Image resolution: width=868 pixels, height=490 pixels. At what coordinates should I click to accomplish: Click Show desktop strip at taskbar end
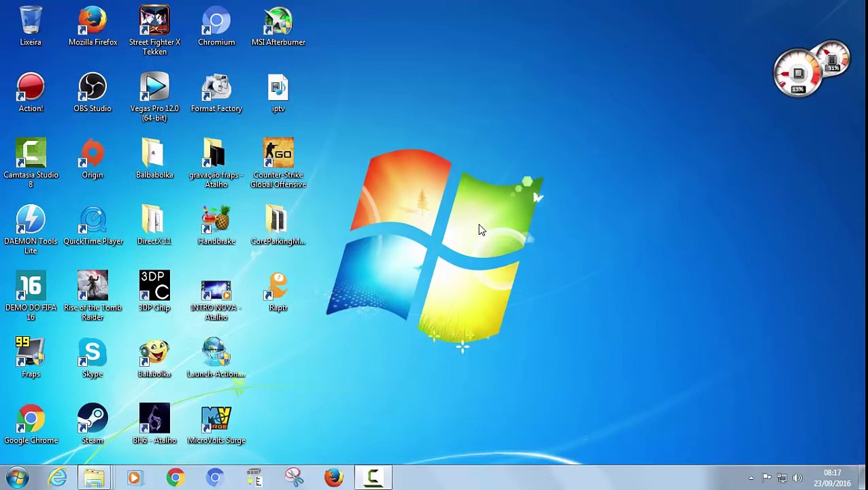click(863, 478)
